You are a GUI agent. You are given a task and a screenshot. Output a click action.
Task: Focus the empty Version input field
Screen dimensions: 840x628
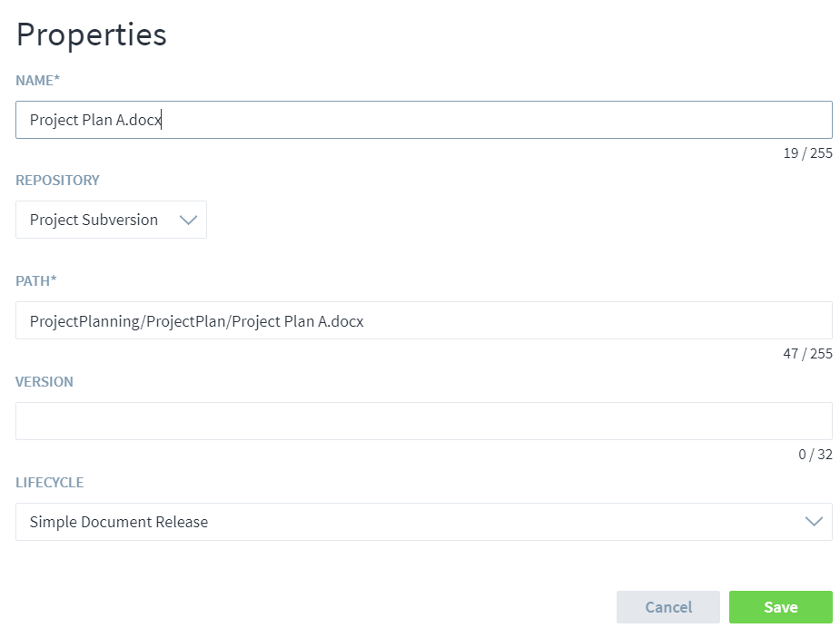(x=423, y=421)
